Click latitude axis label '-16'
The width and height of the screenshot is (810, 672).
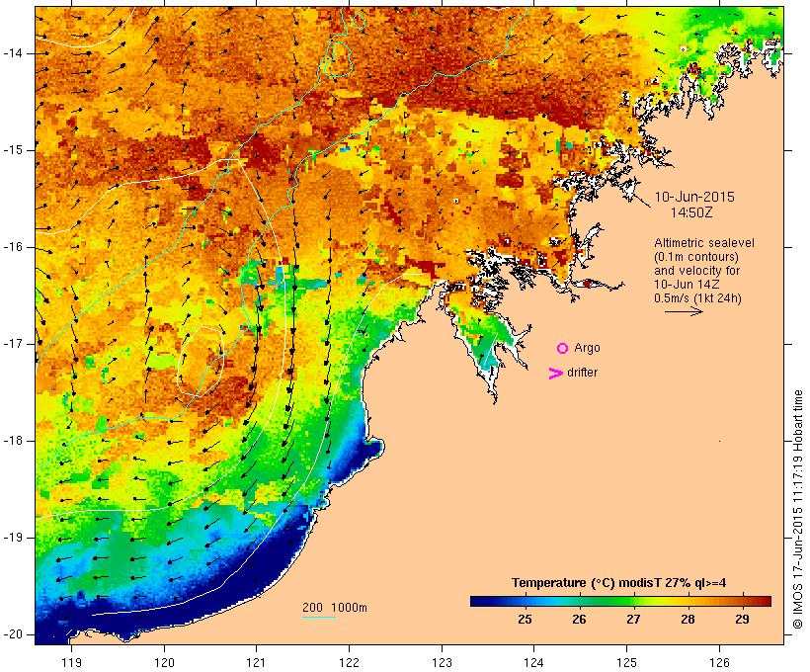[13, 247]
